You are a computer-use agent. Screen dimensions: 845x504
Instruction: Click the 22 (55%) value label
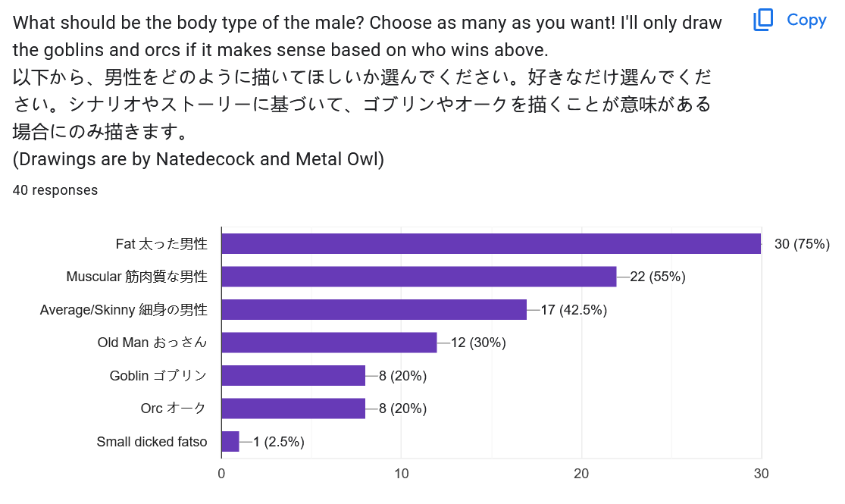click(658, 277)
